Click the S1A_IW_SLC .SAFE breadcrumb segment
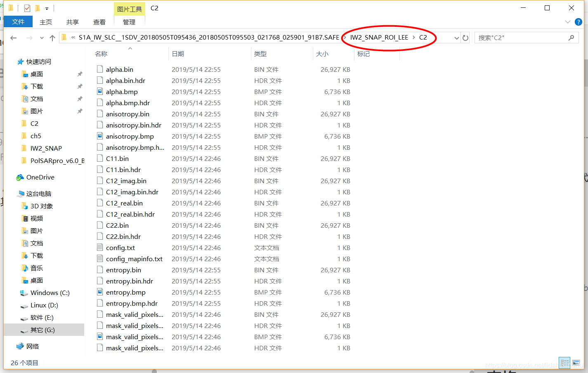 [209, 38]
